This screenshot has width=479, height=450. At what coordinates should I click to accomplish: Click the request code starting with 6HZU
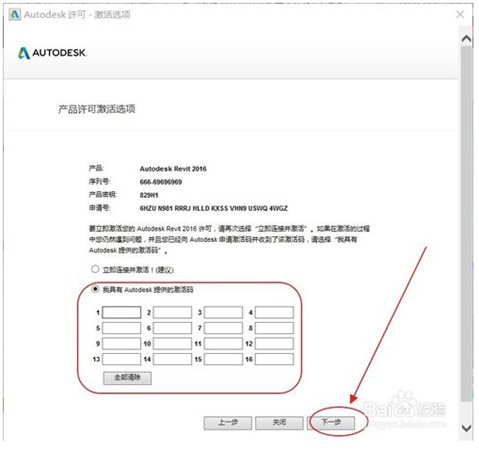(x=213, y=208)
